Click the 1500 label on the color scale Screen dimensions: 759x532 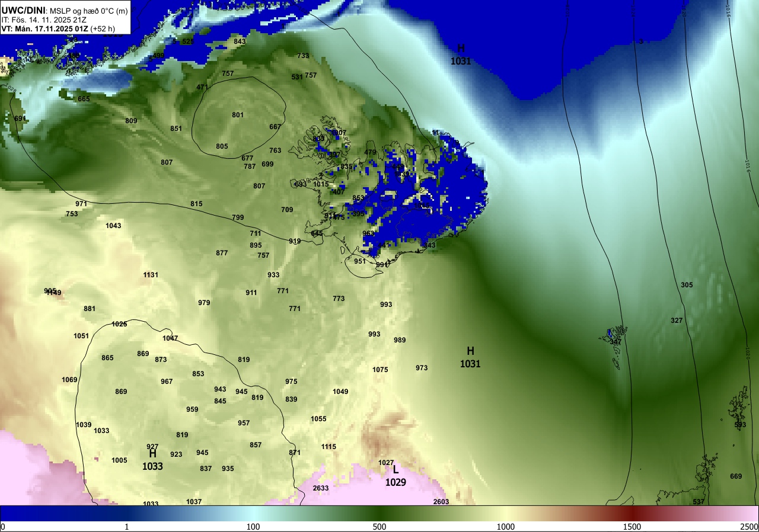(632, 527)
